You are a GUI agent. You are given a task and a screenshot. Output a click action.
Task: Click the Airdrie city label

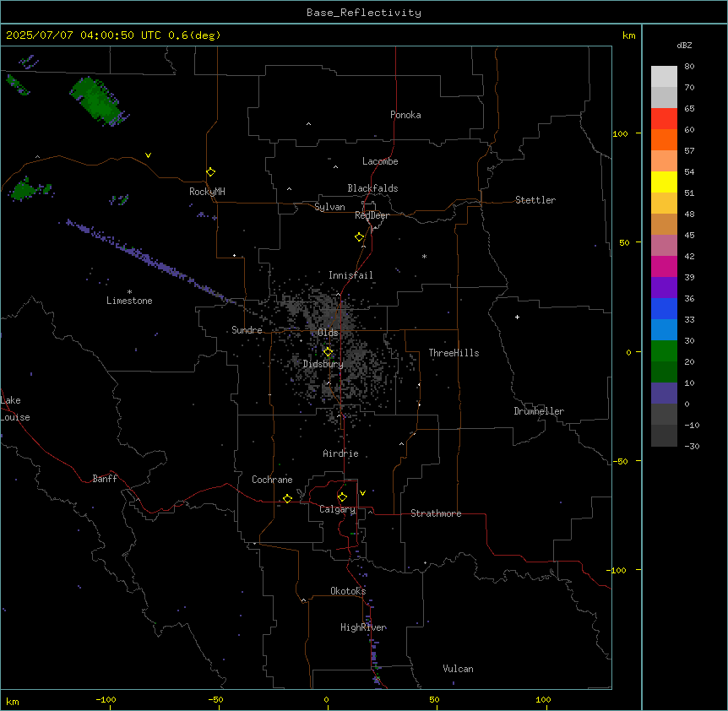pyautogui.click(x=340, y=453)
